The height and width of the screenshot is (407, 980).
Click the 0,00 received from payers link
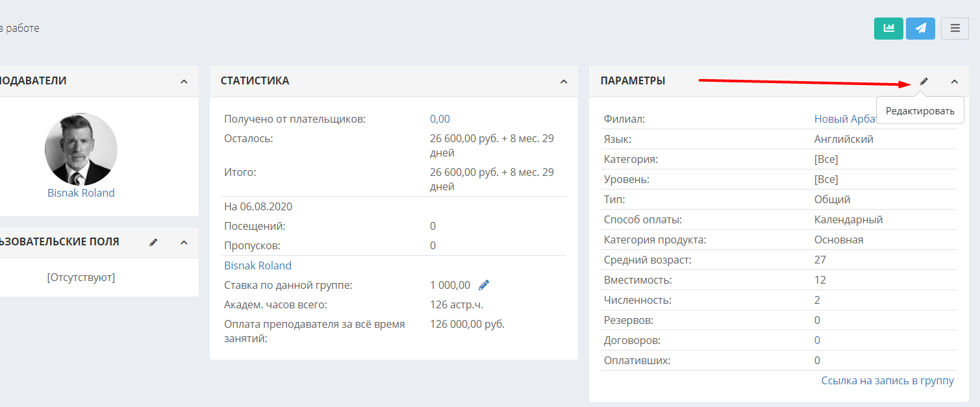coord(440,119)
